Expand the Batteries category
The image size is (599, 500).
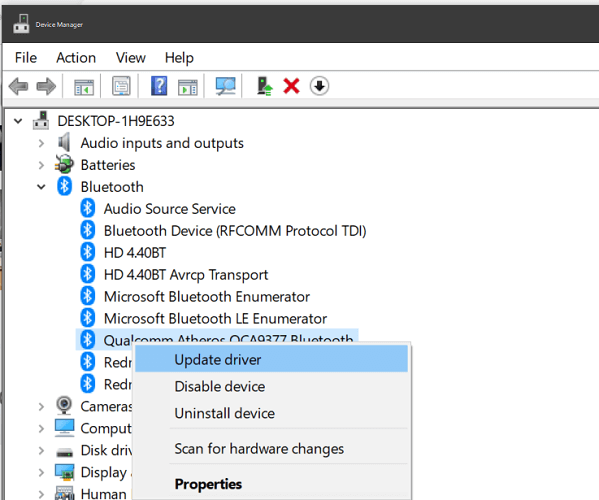point(41,165)
